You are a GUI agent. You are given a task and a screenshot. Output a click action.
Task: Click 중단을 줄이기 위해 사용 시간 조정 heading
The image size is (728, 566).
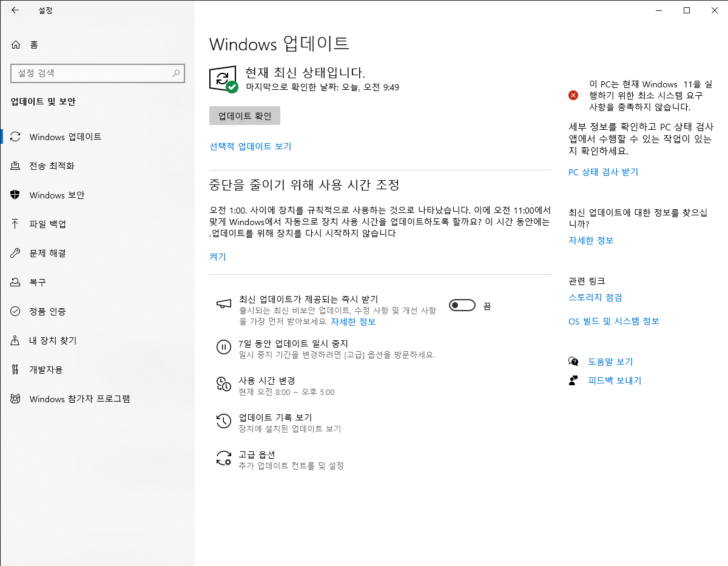pos(304,184)
